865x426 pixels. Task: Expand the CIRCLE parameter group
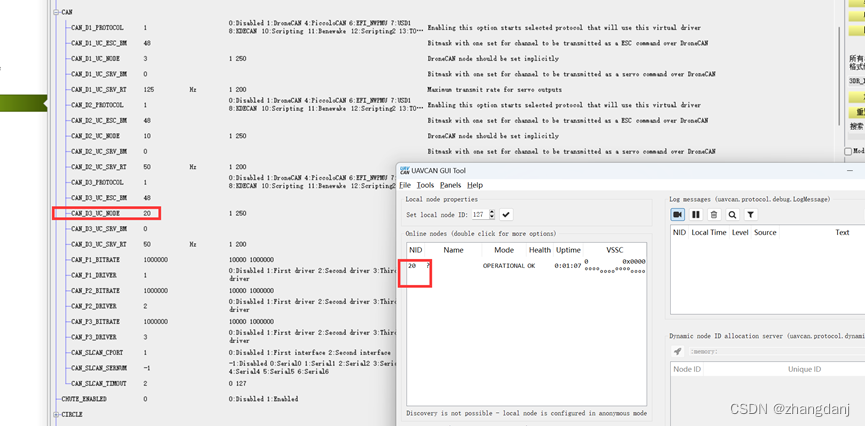click(56, 414)
